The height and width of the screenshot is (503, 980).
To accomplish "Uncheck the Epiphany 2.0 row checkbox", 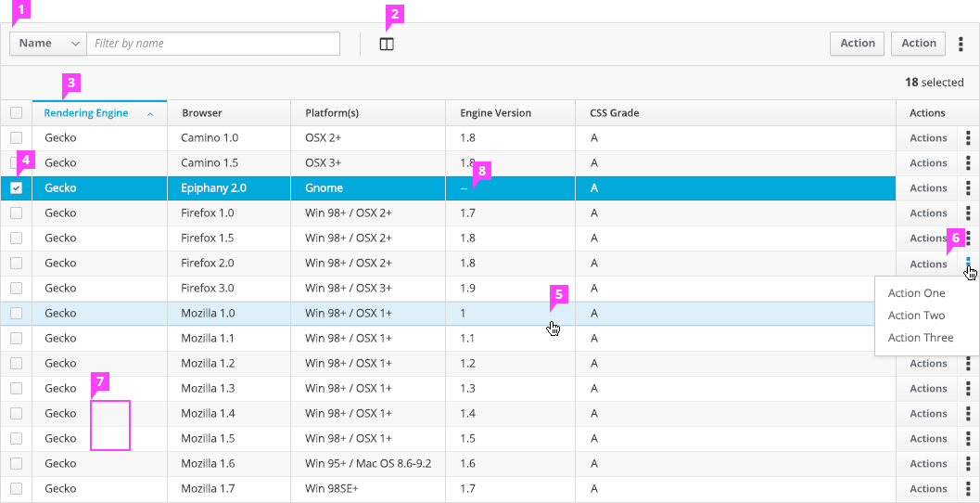I will (17, 188).
